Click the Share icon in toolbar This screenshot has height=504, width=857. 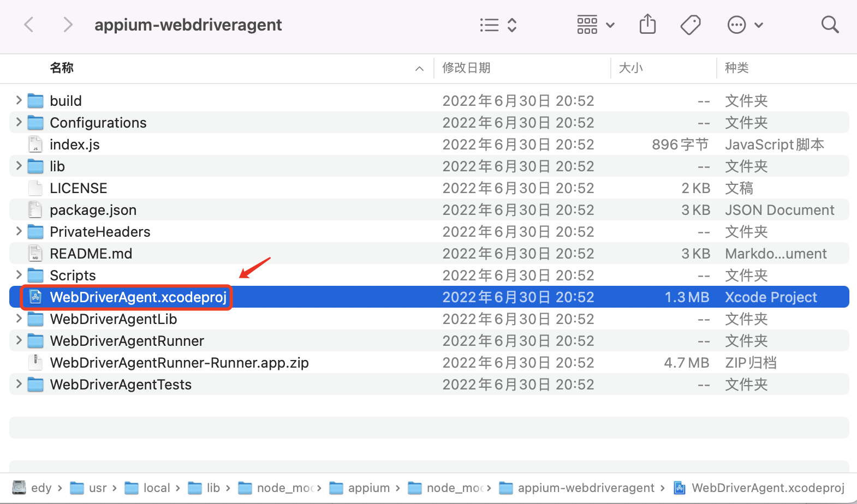pos(647,24)
